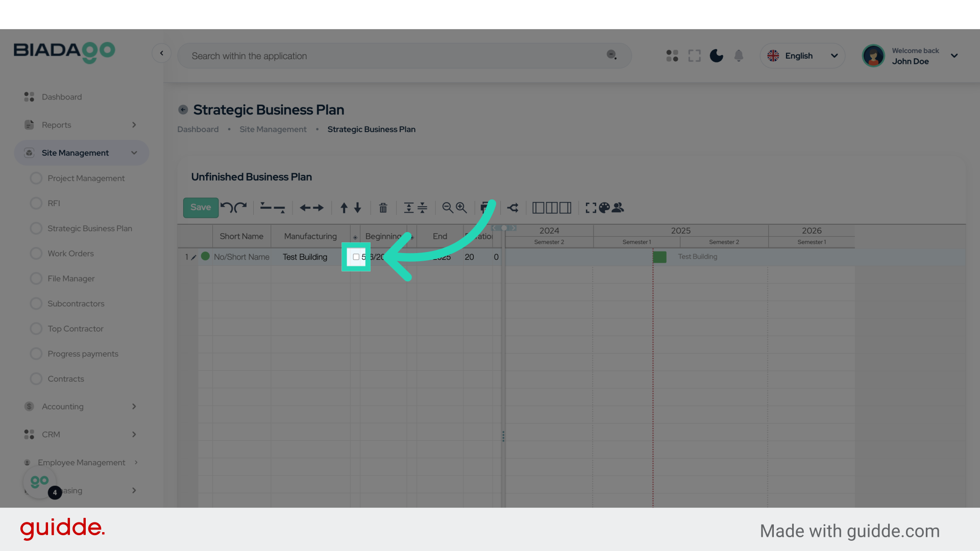980x551 pixels.
Task: Open resources people icon
Action: click(618, 208)
